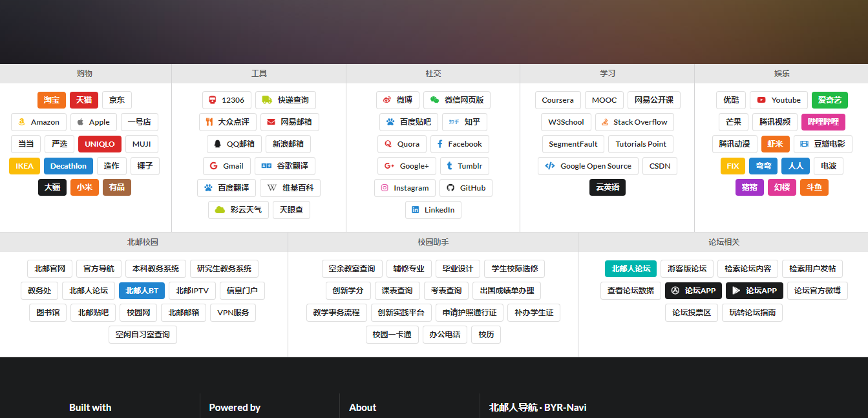Open LinkedIn link

click(433, 210)
